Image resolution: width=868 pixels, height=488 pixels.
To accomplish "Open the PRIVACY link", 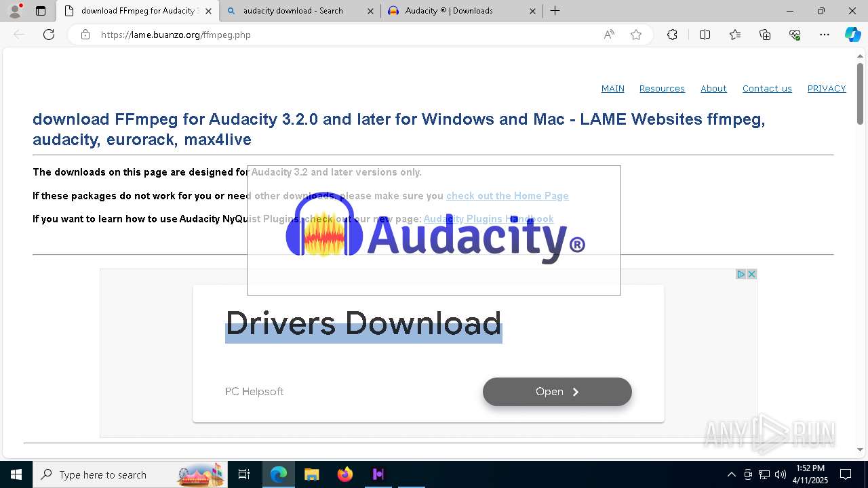I will coord(827,89).
